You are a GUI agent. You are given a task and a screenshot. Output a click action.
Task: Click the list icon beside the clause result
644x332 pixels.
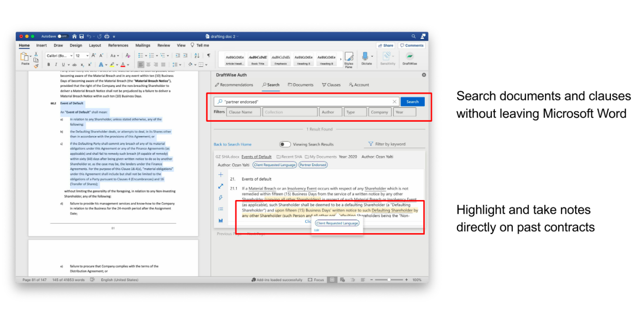point(221,209)
